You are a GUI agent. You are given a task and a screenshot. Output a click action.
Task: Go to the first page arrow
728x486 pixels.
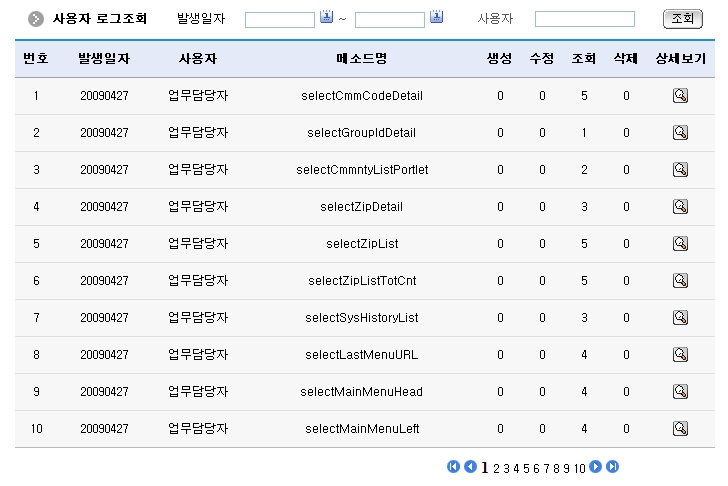click(x=453, y=467)
